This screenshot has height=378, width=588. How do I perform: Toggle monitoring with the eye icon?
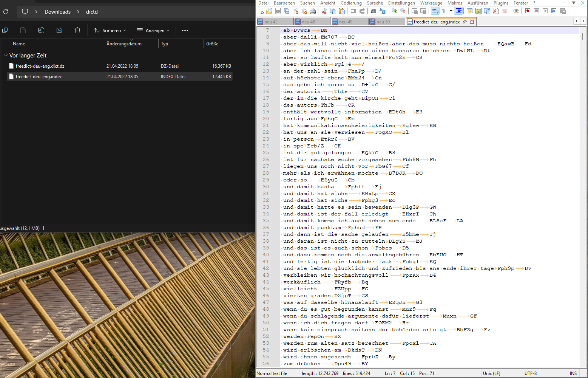click(516, 11)
